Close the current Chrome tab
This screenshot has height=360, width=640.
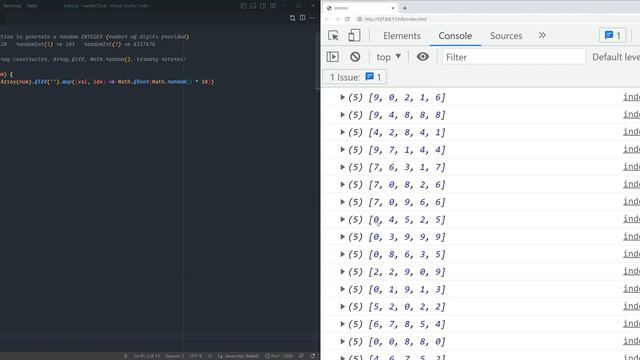pyautogui.click(x=393, y=8)
